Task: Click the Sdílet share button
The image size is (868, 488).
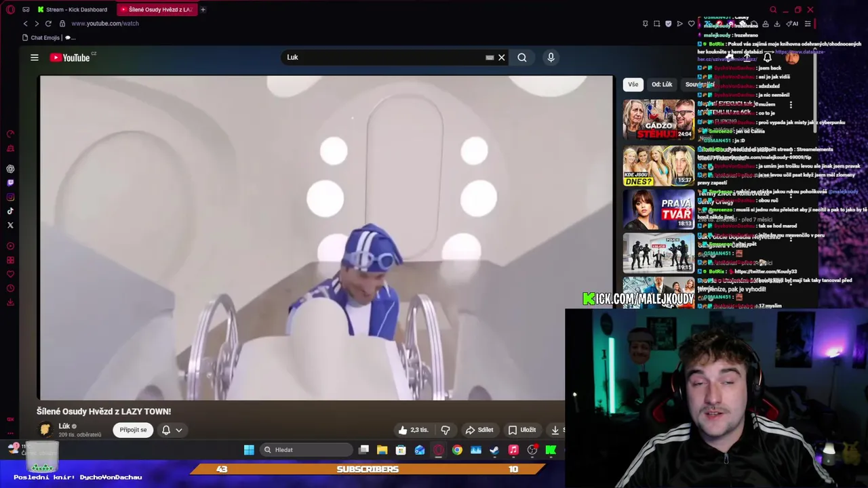Action: coord(479,430)
